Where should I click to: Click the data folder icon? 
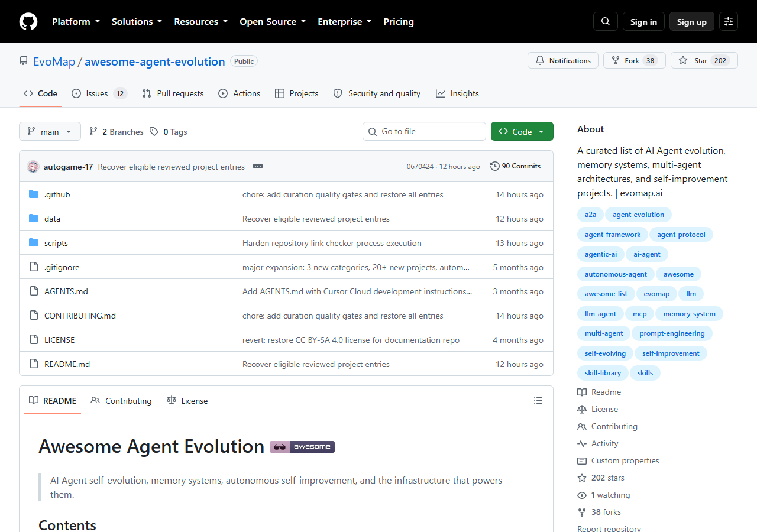pyautogui.click(x=34, y=219)
